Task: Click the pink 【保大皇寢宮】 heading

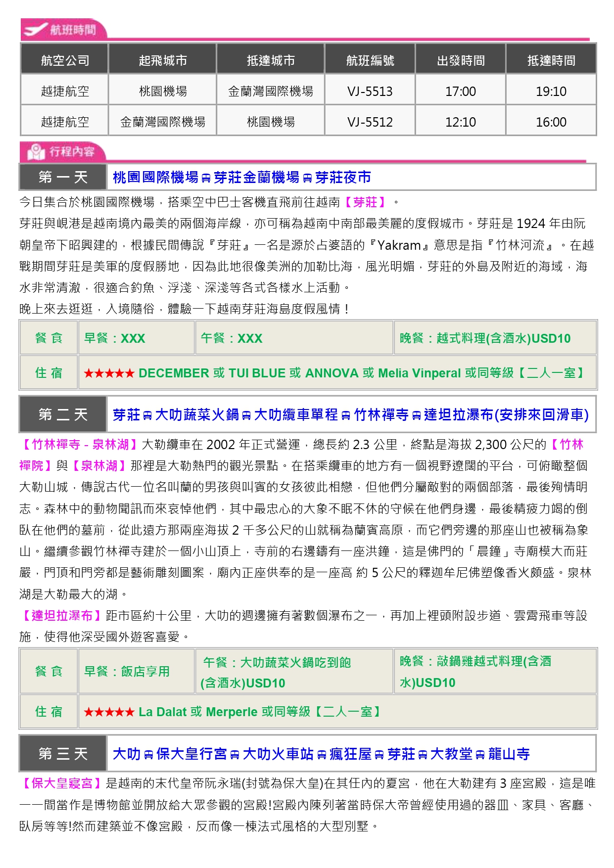Action: click(62, 783)
